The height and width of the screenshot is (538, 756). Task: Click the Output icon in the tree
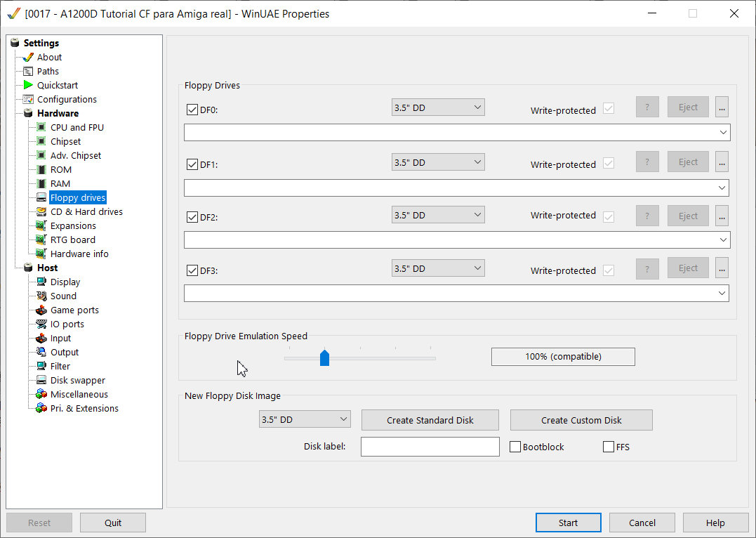tap(41, 353)
